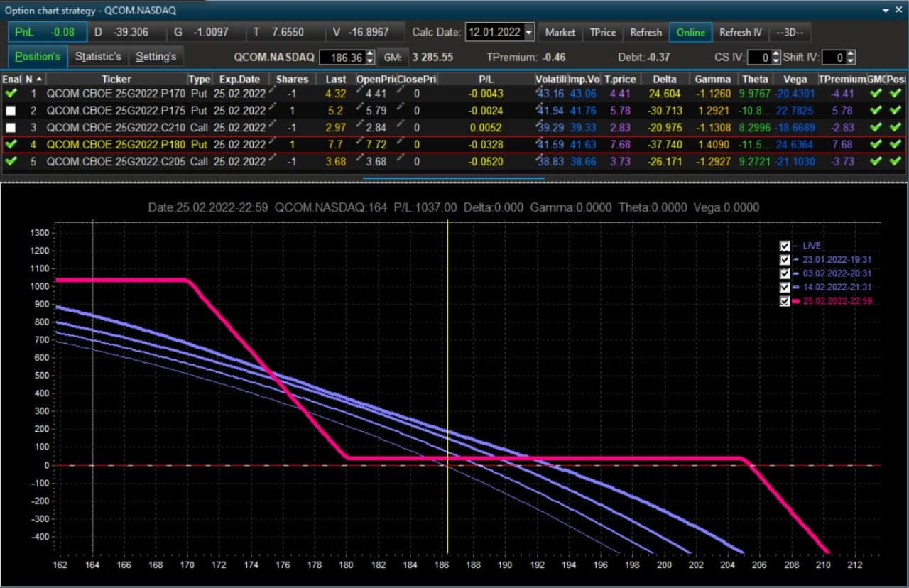Open the Calc Date dropdown
The height and width of the screenshot is (588, 909).
click(x=528, y=32)
